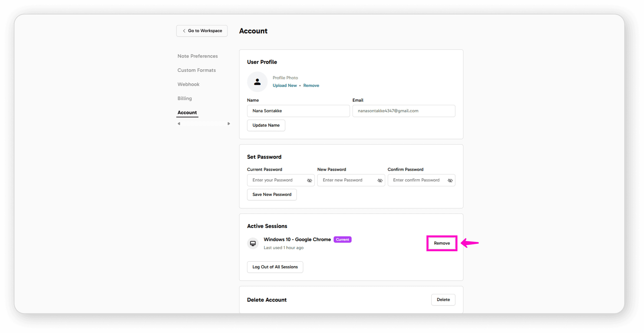The image size is (644, 333).
Task: Navigate to Billing section
Action: coord(185,99)
